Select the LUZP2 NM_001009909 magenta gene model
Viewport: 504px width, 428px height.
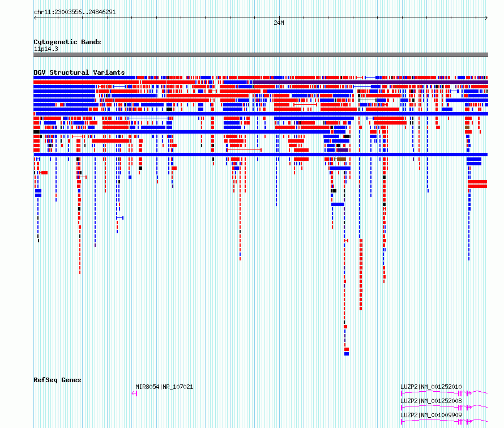click(x=444, y=422)
